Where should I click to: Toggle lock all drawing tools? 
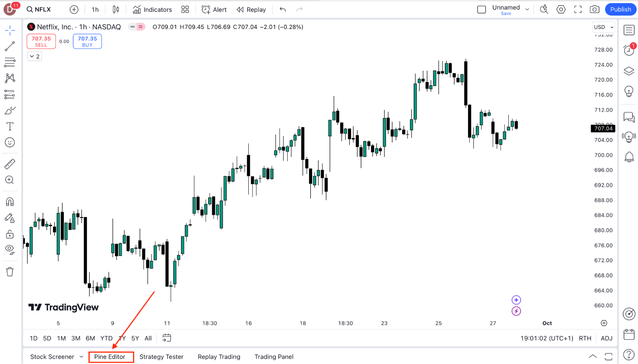(x=10, y=234)
